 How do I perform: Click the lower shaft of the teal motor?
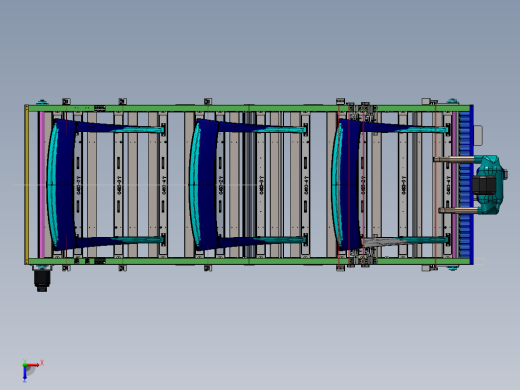tap(459, 210)
